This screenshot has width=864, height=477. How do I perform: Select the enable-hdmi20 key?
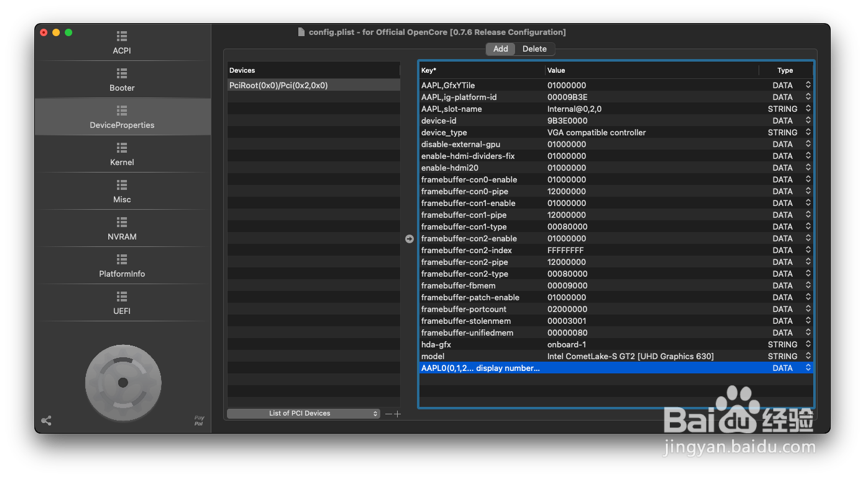(x=450, y=167)
